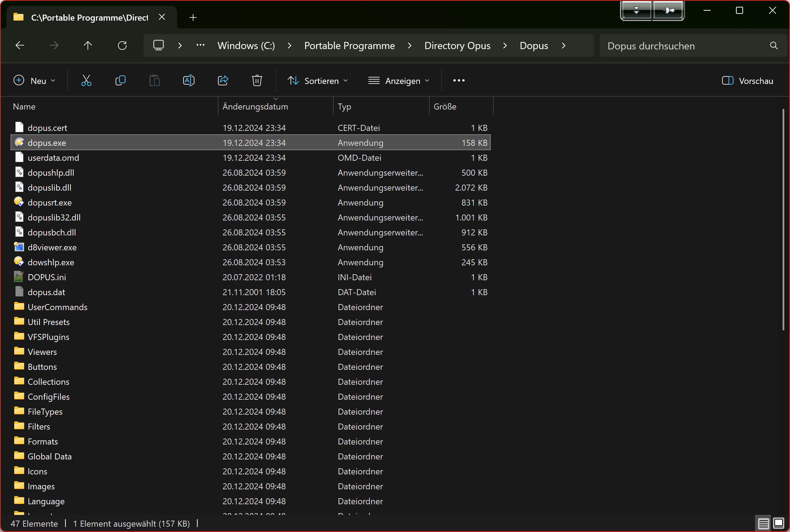
Task: Select the Util Presets folder
Action: (251, 322)
